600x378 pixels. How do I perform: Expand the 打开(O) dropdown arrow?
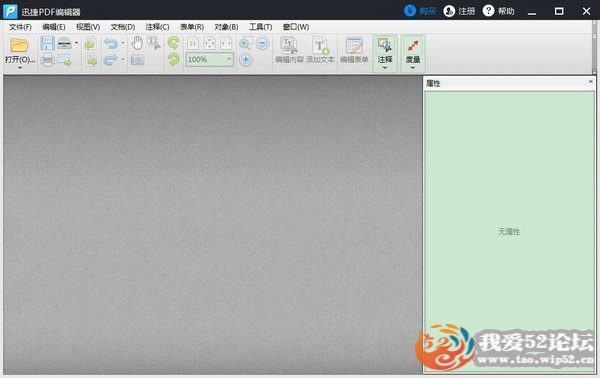20,68
